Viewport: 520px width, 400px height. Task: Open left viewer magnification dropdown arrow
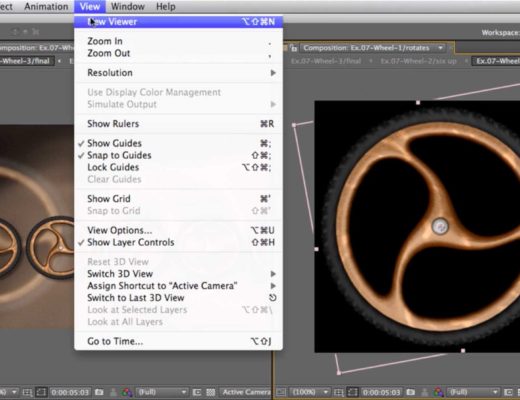click(x=14, y=392)
